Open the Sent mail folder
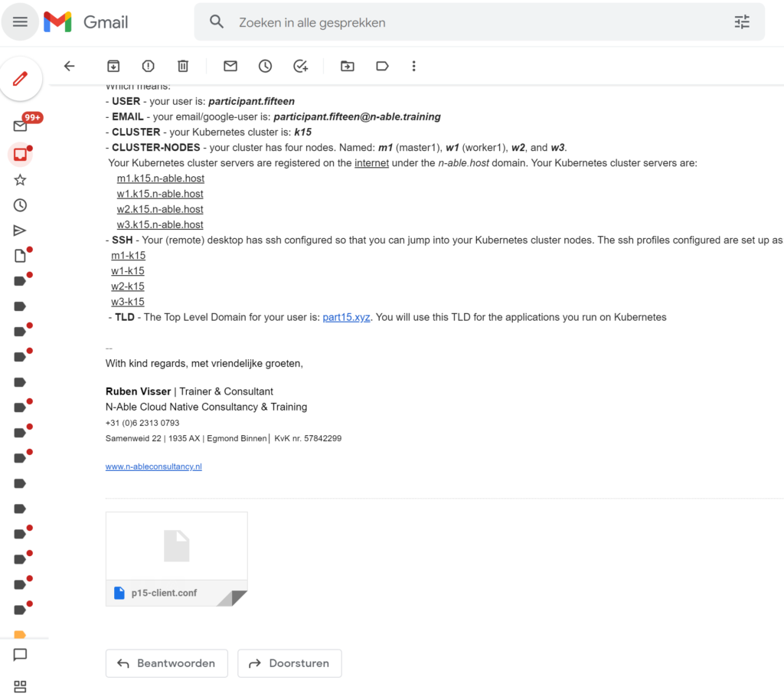784x697 pixels. pos(21,231)
